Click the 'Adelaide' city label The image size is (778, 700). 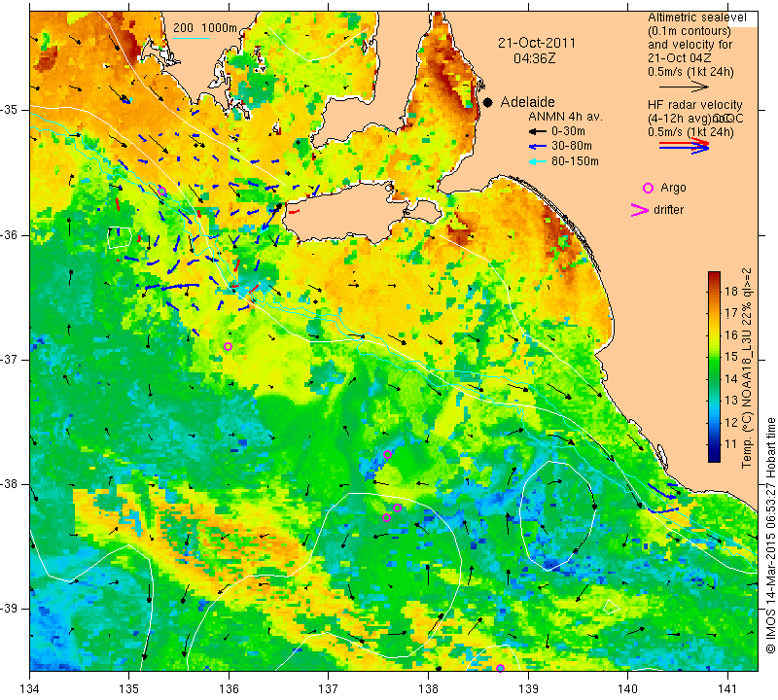tap(527, 102)
